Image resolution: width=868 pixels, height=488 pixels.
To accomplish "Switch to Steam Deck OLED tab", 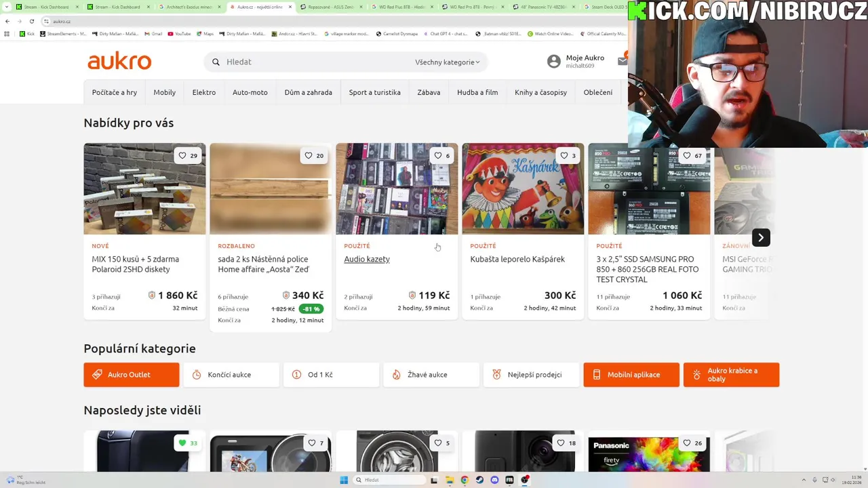I will 605,7.
